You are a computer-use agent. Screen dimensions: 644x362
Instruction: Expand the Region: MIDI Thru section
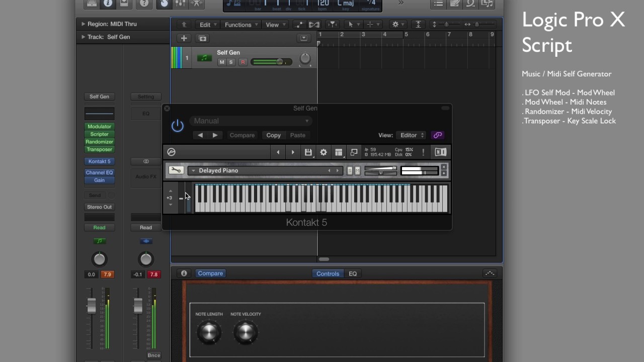tap(83, 24)
